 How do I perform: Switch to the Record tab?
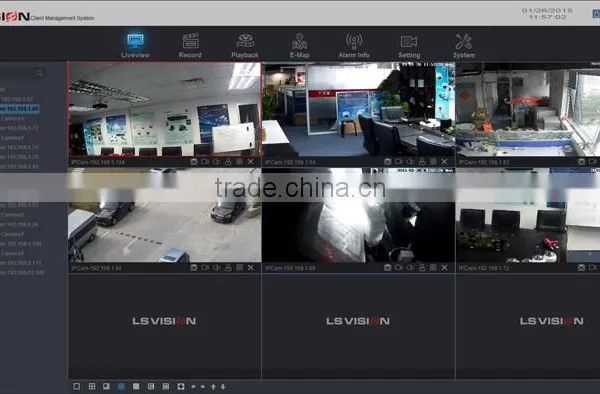[x=190, y=46]
